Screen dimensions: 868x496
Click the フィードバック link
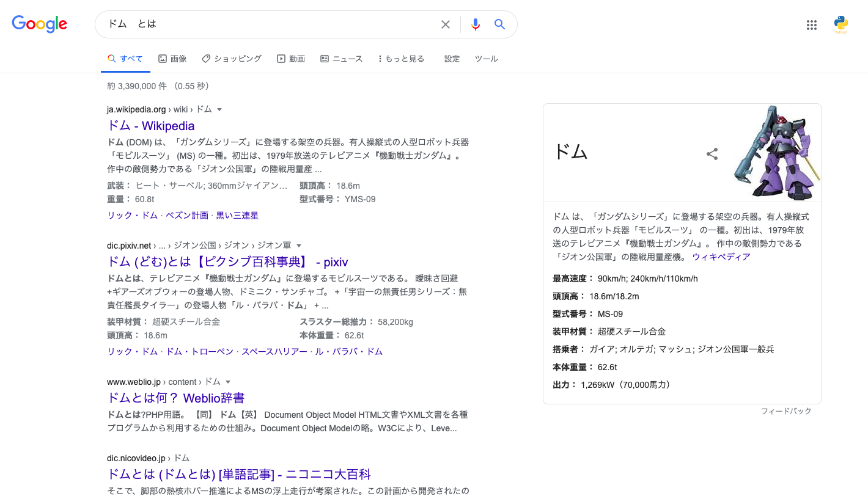(x=786, y=411)
